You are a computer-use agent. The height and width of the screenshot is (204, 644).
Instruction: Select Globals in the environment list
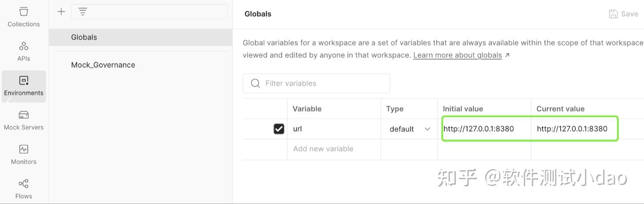click(84, 37)
